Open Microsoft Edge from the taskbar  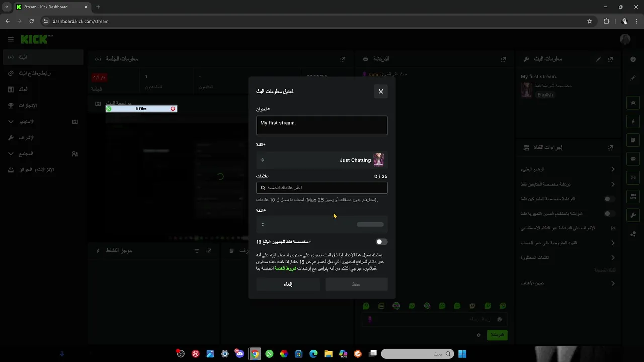tap(313, 354)
